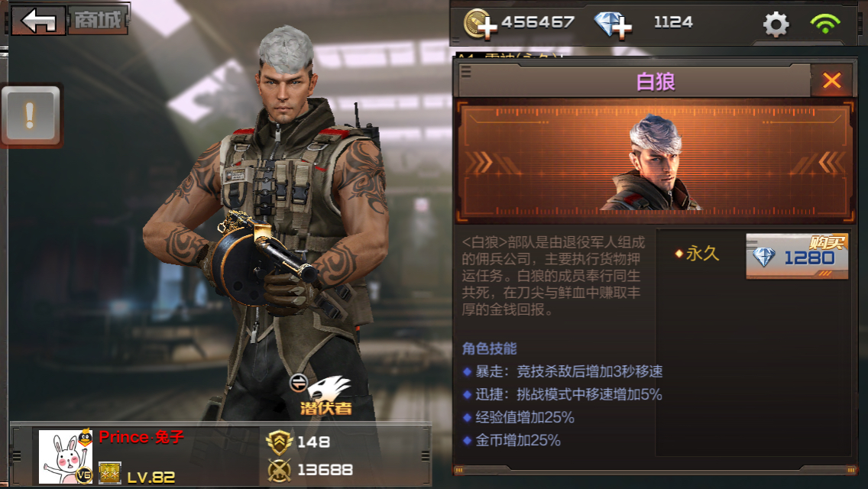Select the 永久 duration option

click(697, 254)
